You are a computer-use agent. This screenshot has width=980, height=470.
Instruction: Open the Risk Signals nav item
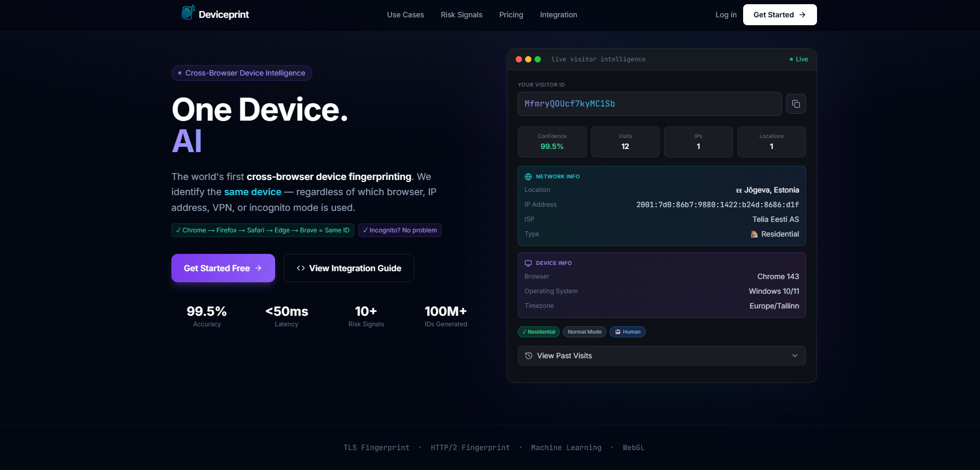click(x=462, y=15)
